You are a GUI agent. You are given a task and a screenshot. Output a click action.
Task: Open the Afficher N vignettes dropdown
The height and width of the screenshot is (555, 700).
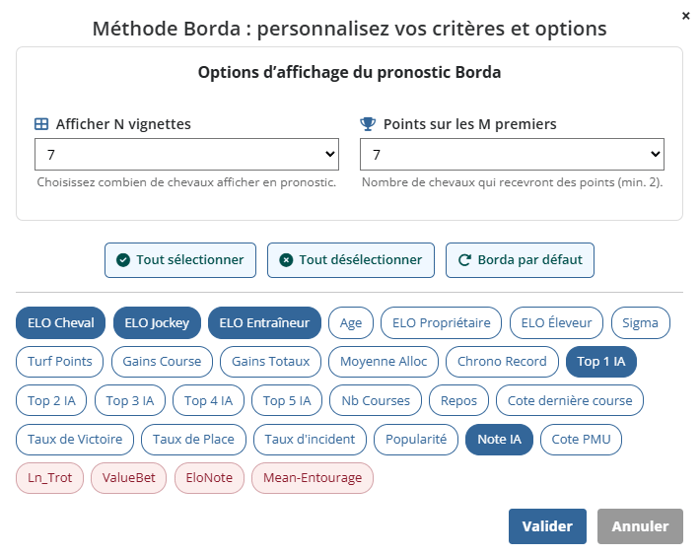click(x=188, y=155)
